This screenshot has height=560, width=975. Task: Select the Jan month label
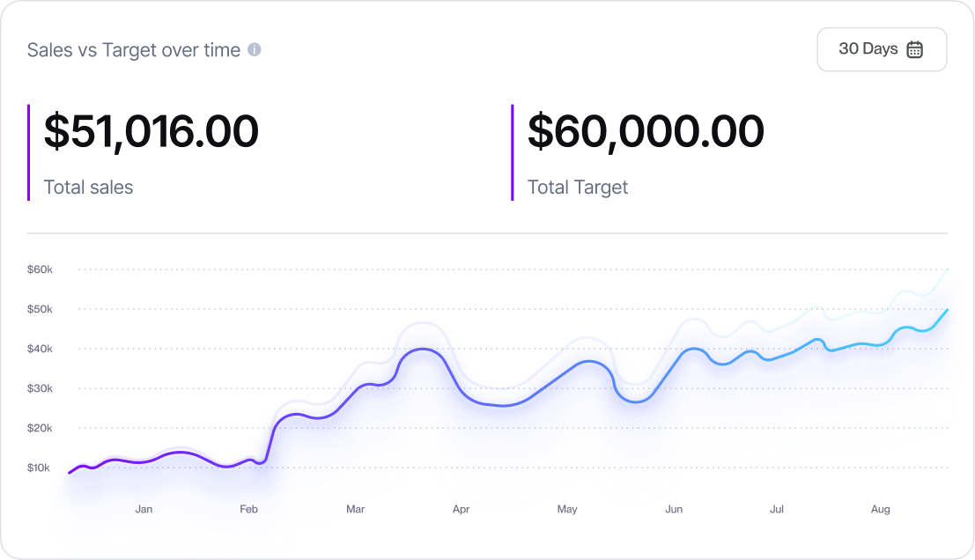144,509
